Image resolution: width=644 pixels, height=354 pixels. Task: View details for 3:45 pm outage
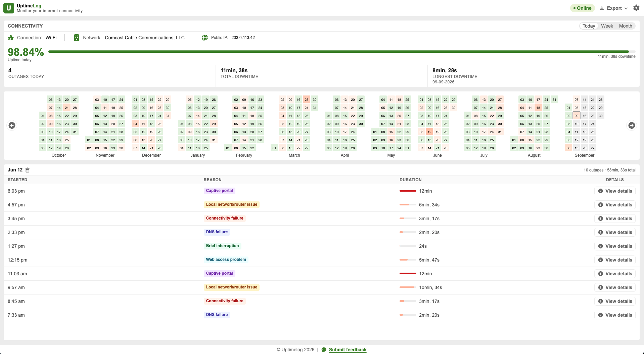click(x=615, y=219)
